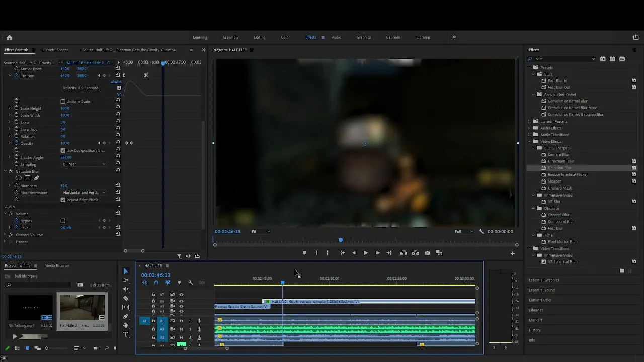
Task: Expand the Audio Effects folder
Action: 529,128
